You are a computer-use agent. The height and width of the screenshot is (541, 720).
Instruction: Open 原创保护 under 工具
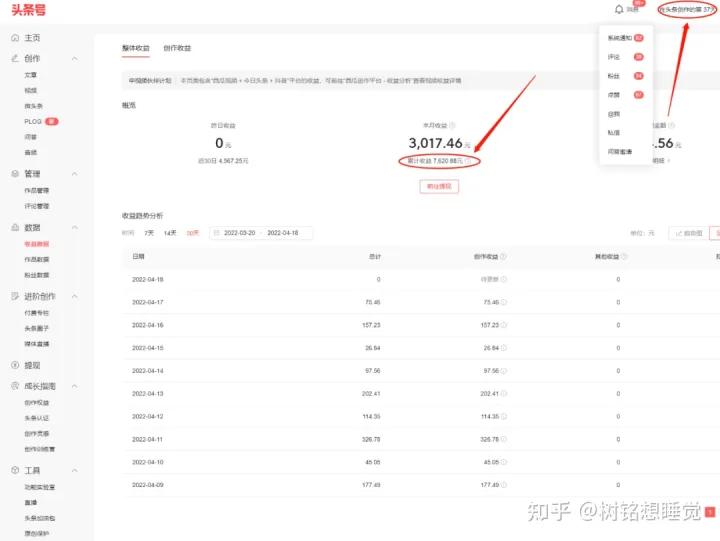(37, 533)
